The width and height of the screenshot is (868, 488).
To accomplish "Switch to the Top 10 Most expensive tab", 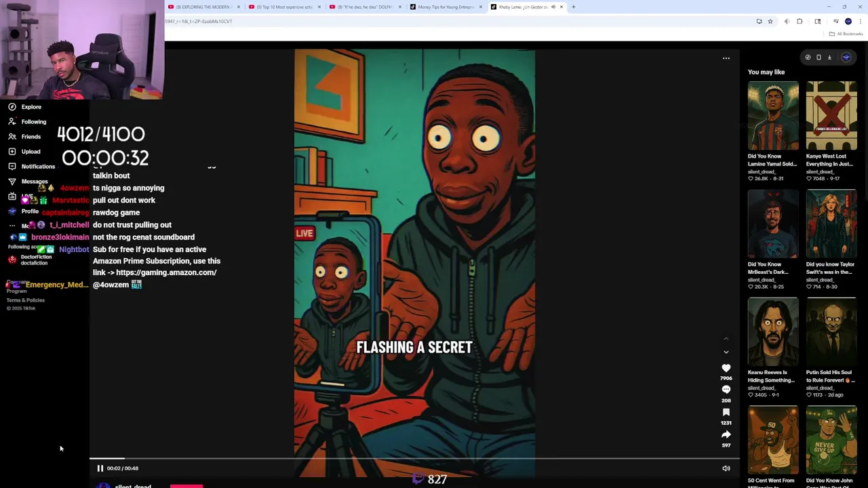I will [x=285, y=7].
